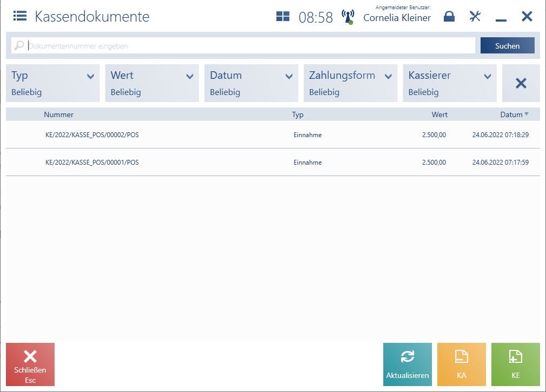Screen dimensions: 546x392
Task: Open the tools settings wrench icon
Action: point(475,17)
